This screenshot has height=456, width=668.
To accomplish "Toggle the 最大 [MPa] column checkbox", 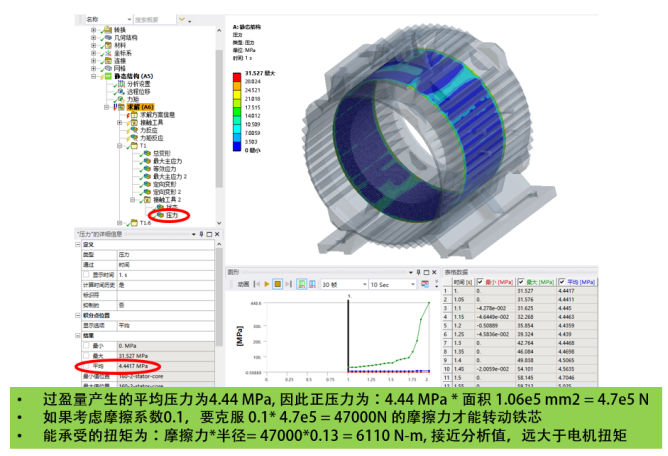I will [x=521, y=282].
